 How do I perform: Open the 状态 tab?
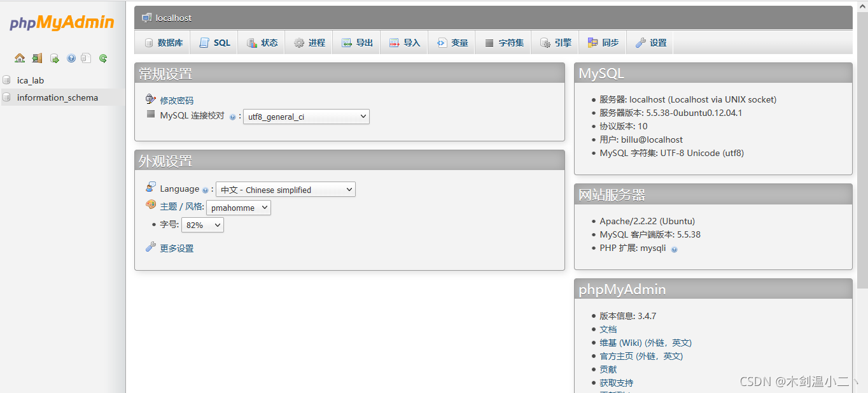pyautogui.click(x=262, y=43)
